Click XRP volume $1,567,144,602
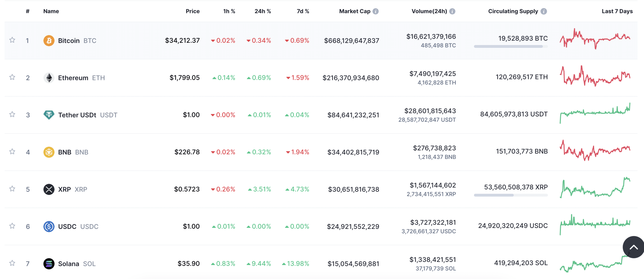644x279 pixels. pos(433,185)
